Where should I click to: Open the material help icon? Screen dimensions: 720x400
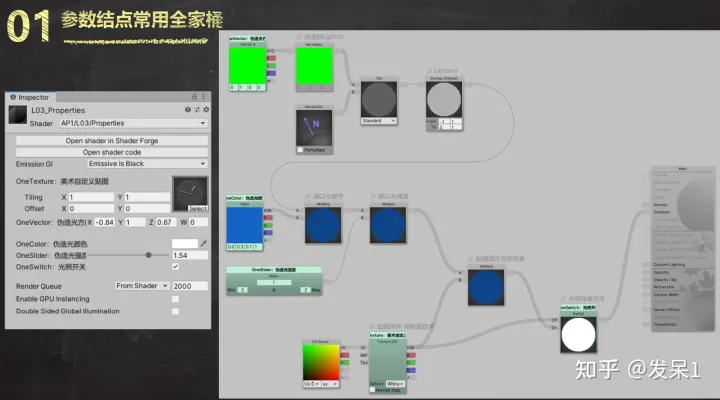pyautogui.click(x=187, y=109)
